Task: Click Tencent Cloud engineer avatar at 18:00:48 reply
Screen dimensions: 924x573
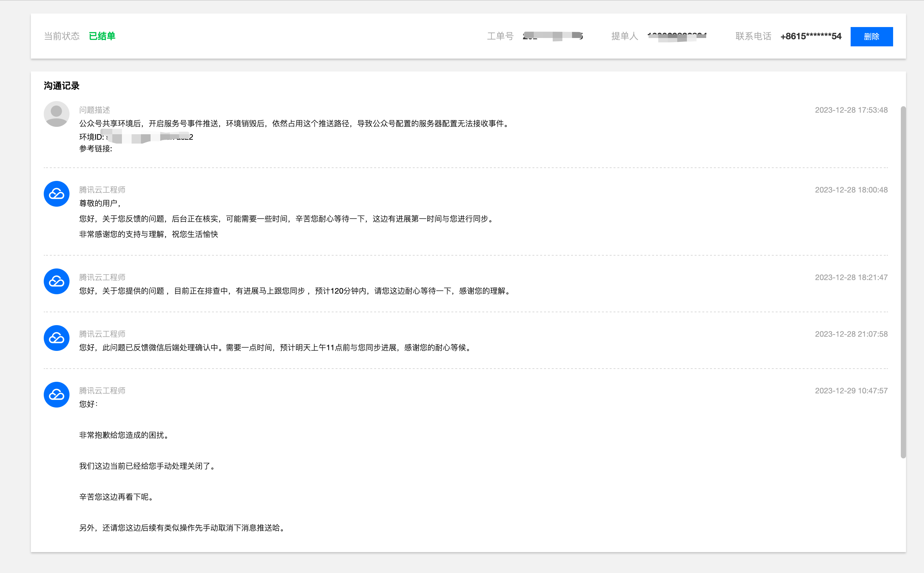Action: 56,194
